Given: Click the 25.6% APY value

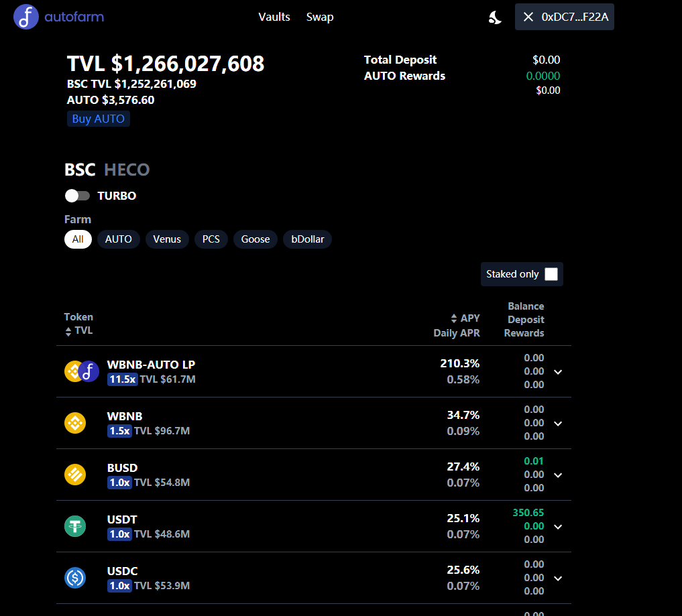Looking at the screenshot, I should (463, 570).
